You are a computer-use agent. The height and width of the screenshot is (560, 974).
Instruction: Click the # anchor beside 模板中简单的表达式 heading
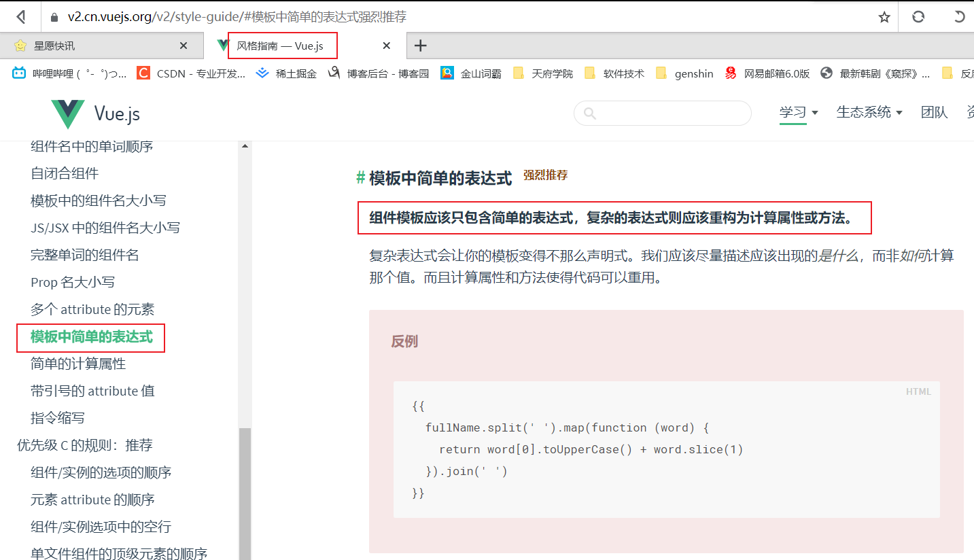tap(361, 178)
